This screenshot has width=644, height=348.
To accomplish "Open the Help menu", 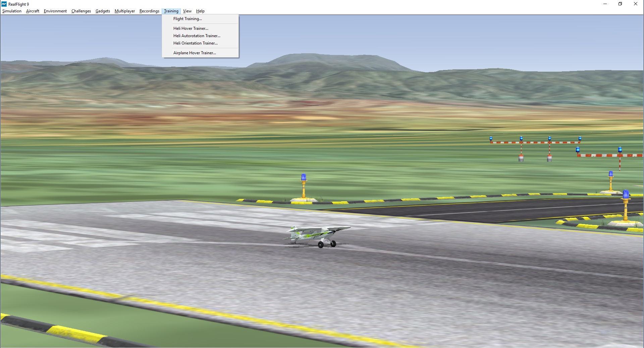I will [x=200, y=11].
